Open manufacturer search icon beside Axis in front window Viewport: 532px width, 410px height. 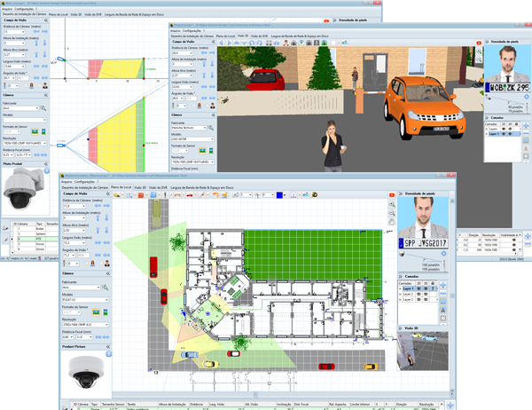pyautogui.click(x=106, y=288)
